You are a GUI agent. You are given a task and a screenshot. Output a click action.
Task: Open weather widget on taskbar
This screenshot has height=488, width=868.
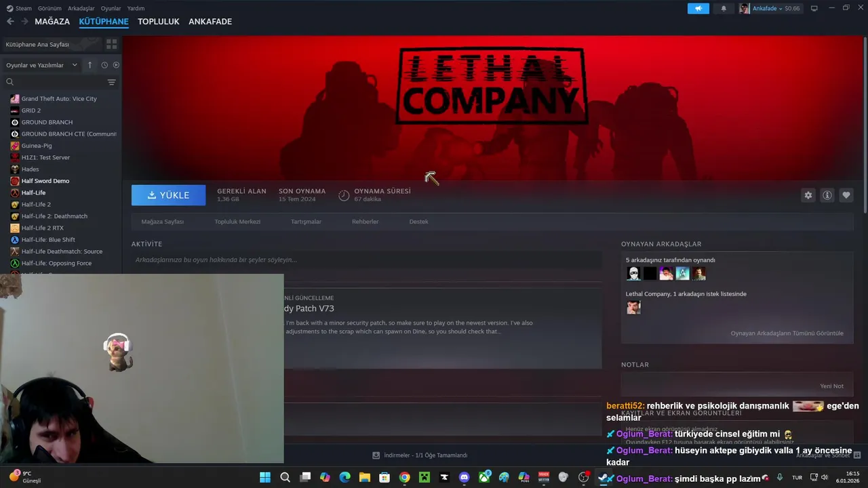point(25,476)
